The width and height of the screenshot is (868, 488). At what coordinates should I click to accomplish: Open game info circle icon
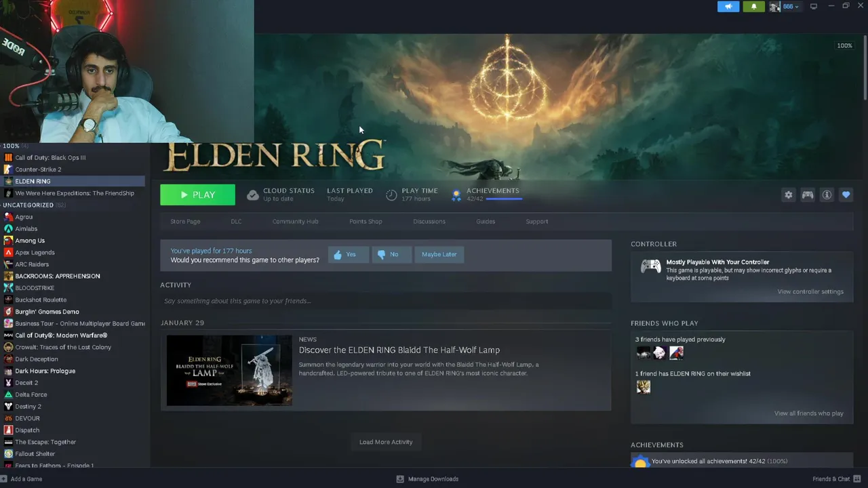(x=827, y=195)
